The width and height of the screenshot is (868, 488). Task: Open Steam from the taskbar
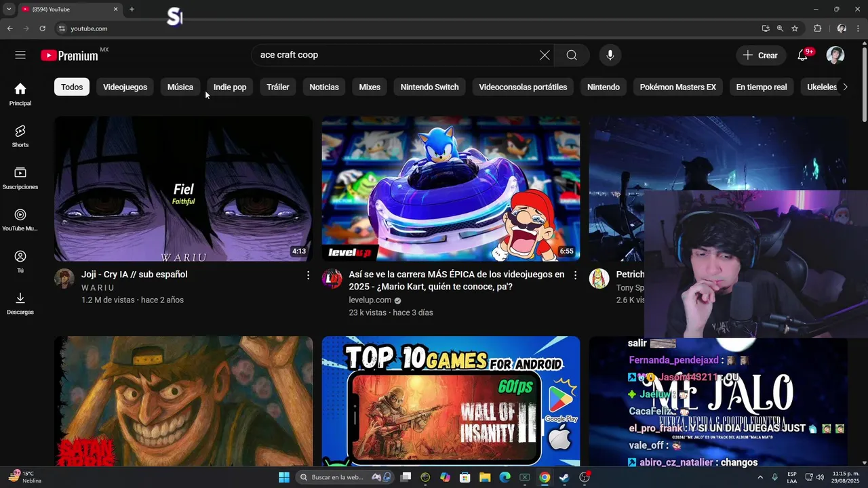click(564, 477)
